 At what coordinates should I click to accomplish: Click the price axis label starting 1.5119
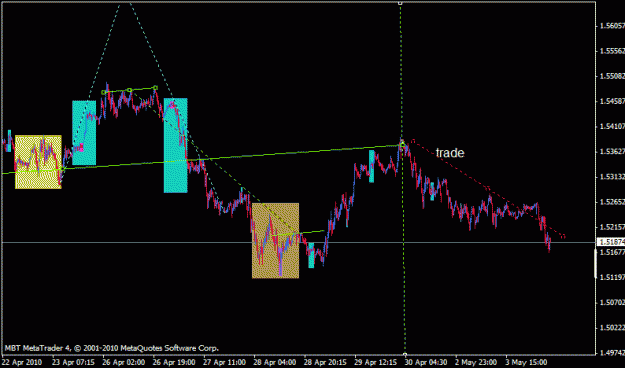click(x=612, y=277)
